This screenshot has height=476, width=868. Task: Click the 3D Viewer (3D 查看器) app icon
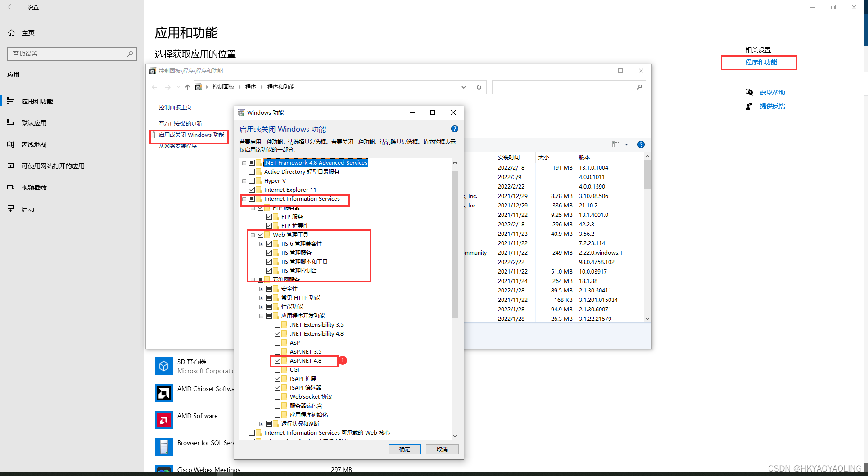click(x=164, y=366)
